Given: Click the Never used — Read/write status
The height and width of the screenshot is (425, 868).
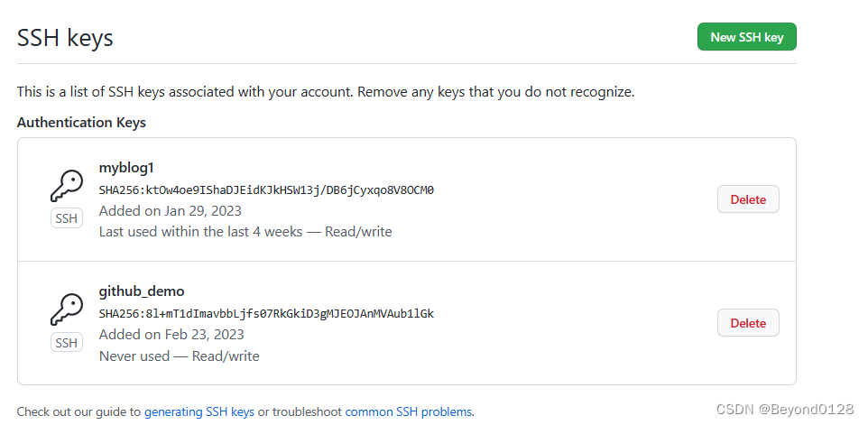Looking at the screenshot, I should 179,356.
